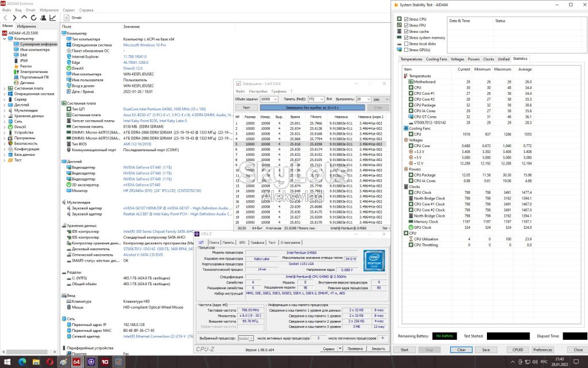This screenshot has height=368, width=588.
Task: Click CPUID button in Stability Test
Action: [517, 350]
